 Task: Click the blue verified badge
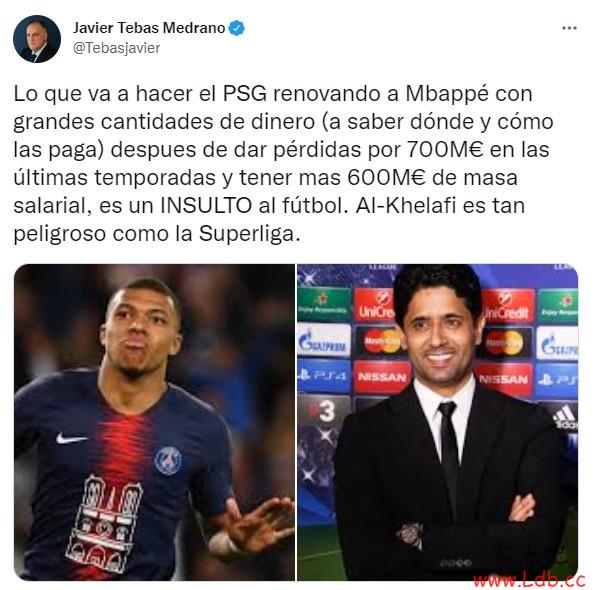click(x=237, y=28)
